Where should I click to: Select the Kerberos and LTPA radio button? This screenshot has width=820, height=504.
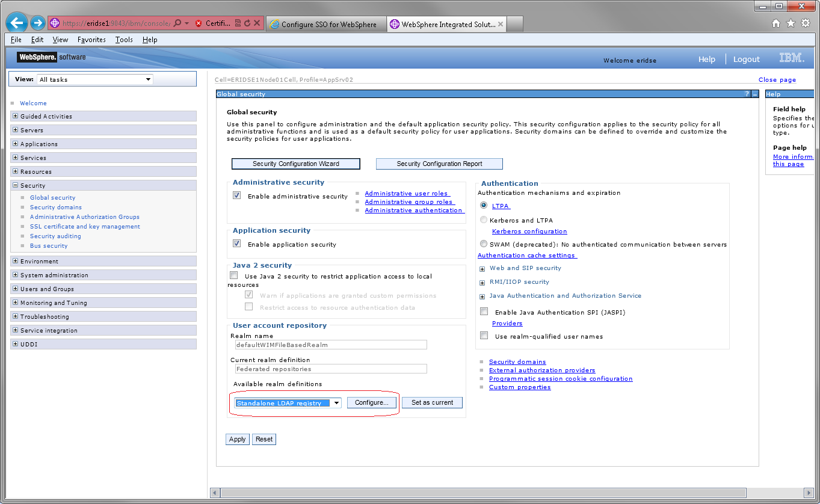(x=484, y=220)
